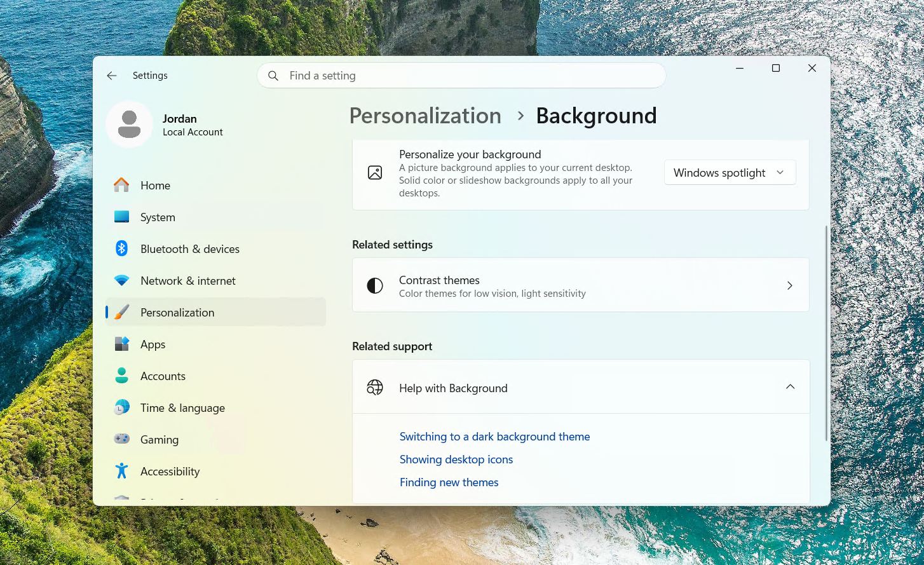The width and height of the screenshot is (924, 565).
Task: Click the Network wifi icon
Action: [x=121, y=280]
